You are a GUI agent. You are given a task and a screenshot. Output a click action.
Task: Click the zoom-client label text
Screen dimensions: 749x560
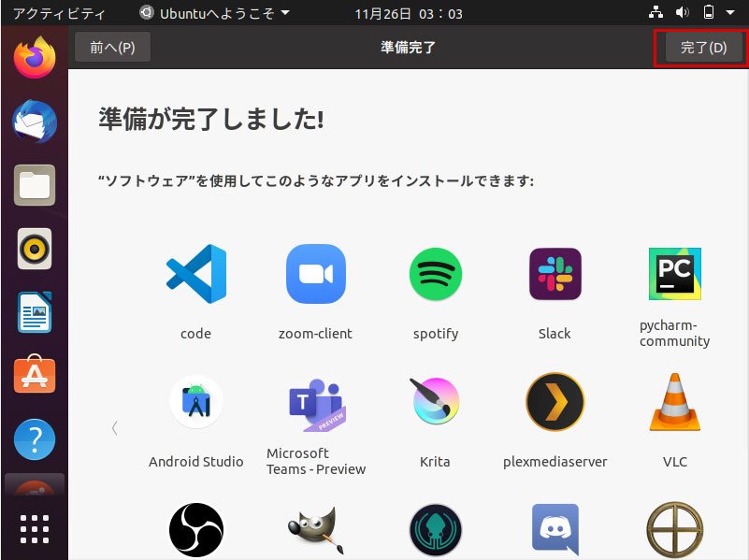pos(316,334)
